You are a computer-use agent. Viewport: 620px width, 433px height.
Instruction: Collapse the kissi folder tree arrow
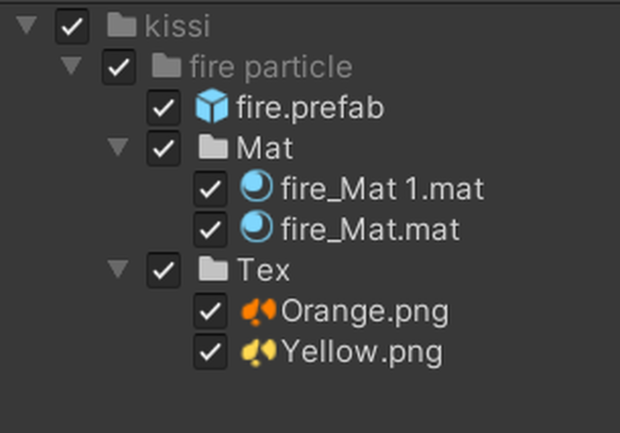(x=26, y=25)
